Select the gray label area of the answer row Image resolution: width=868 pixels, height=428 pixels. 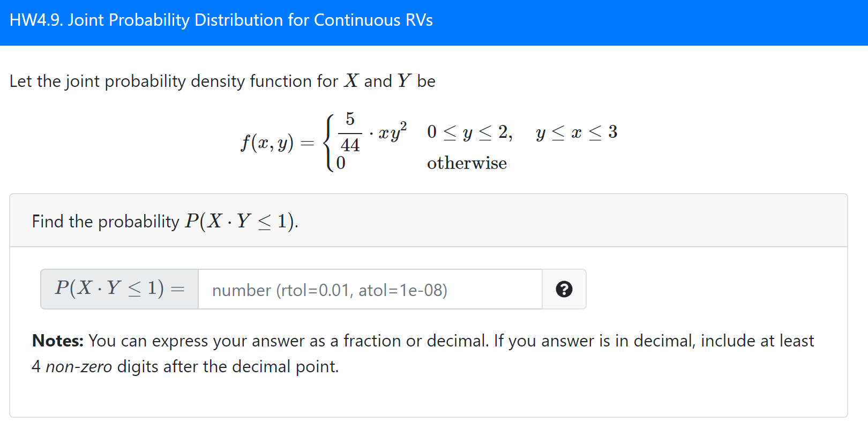[x=119, y=289]
